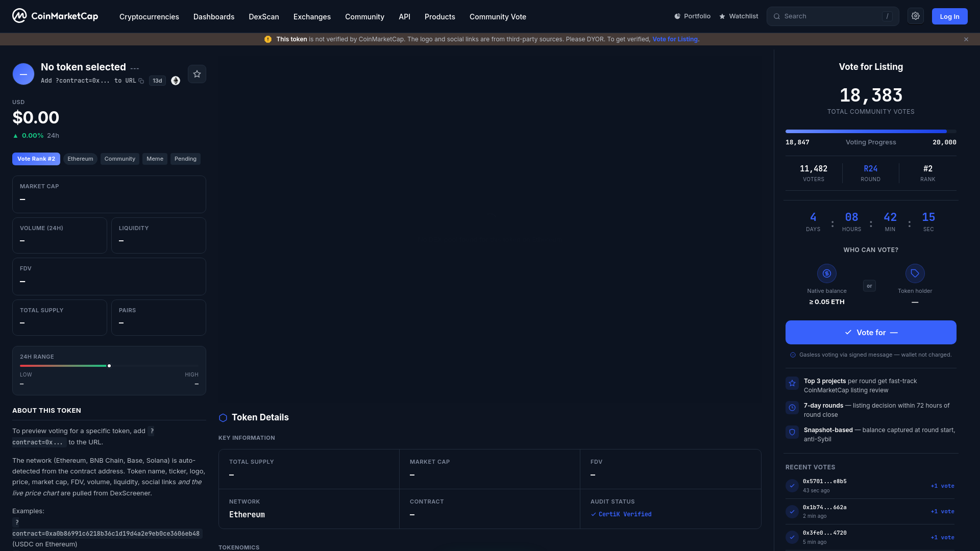This screenshot has height=551, width=980.
Task: Click the Token Details hexagon icon
Action: (x=223, y=418)
